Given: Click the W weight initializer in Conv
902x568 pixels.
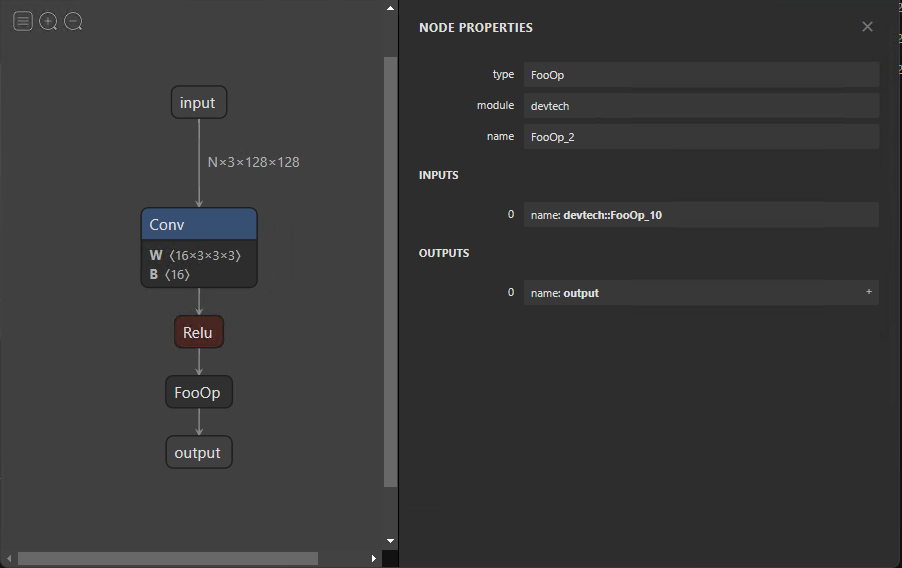Looking at the screenshot, I should 196,255.
